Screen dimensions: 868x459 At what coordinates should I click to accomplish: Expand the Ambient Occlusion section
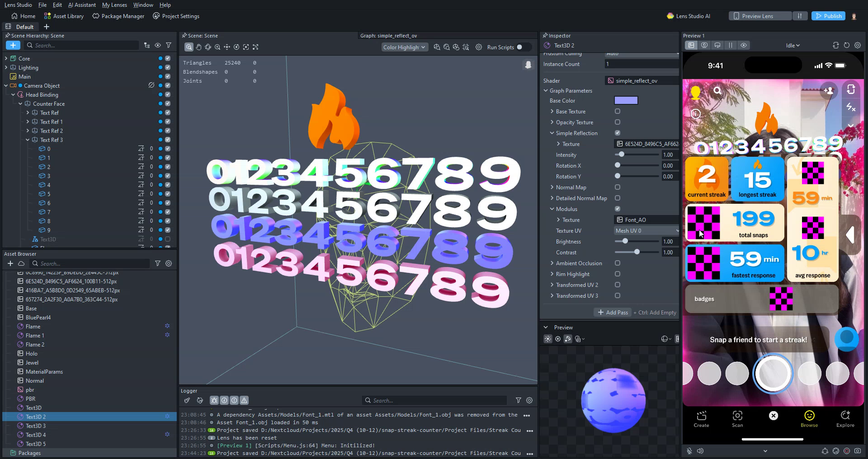[x=552, y=263]
